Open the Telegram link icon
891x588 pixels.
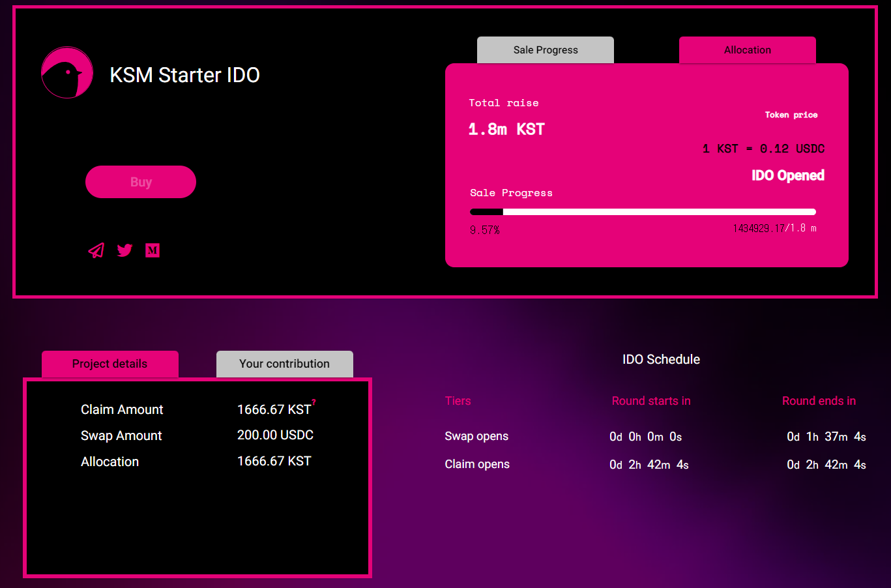pos(96,250)
